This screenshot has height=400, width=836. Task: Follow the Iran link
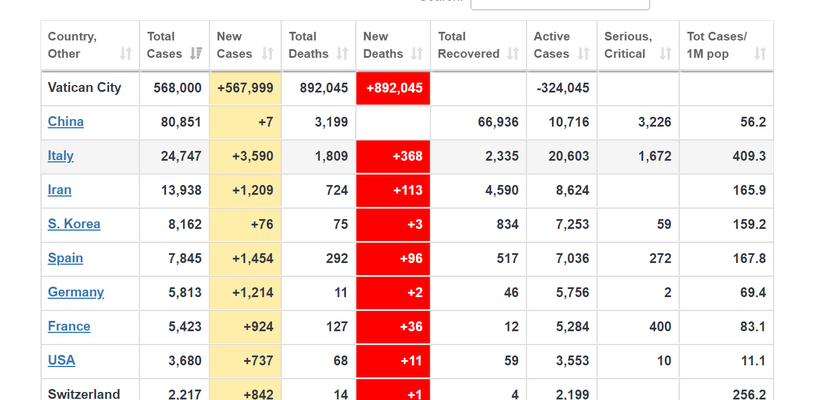[60, 190]
